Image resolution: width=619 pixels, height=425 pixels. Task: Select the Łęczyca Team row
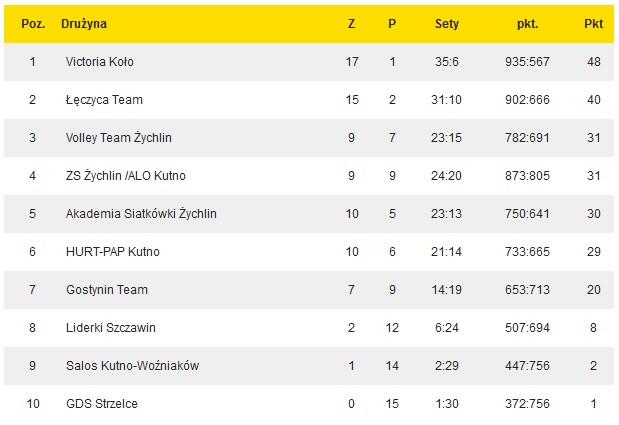102,100
